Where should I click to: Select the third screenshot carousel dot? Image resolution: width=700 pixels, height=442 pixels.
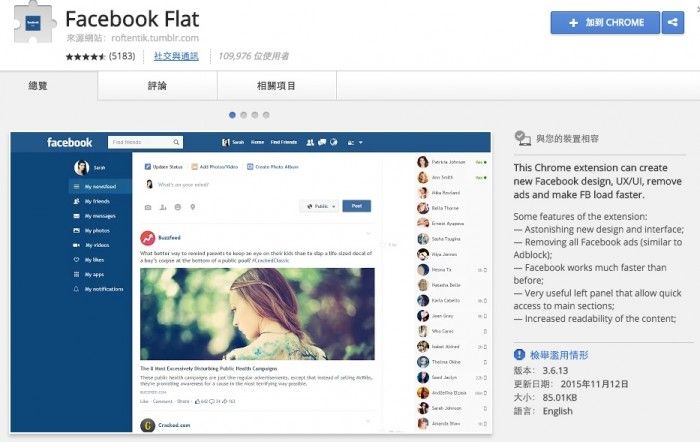pos(254,115)
